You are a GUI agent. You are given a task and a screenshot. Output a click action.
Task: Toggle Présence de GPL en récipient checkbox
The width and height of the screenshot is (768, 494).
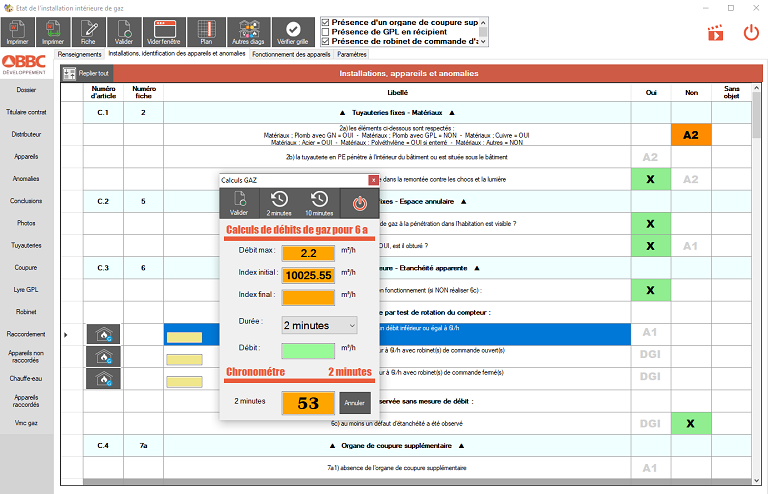[x=325, y=32]
